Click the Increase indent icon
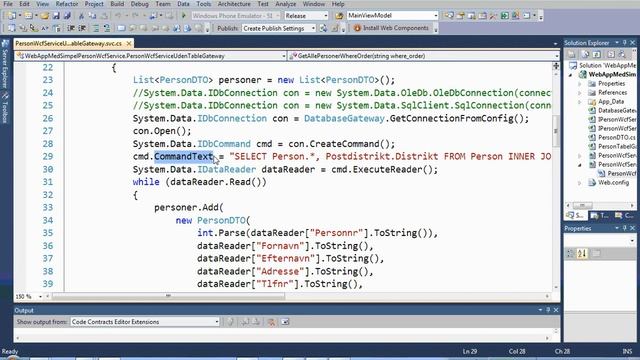This screenshot has height=360, width=640. click(x=82, y=28)
